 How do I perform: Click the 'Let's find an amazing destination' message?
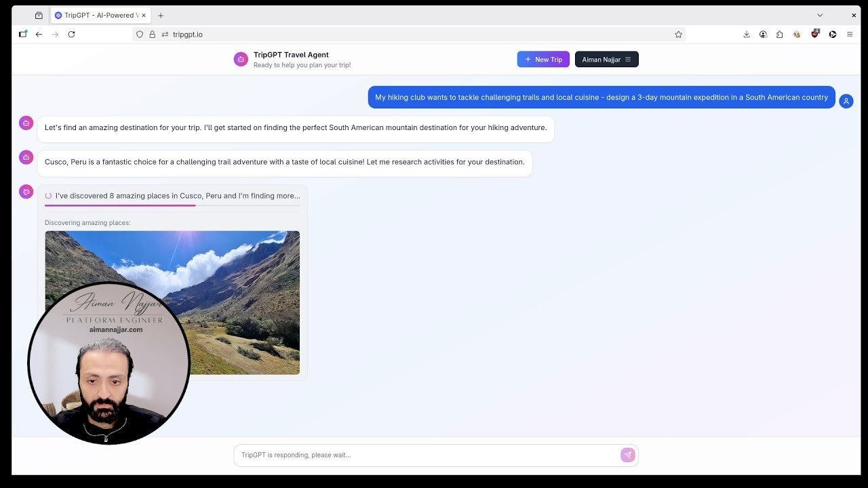click(296, 128)
